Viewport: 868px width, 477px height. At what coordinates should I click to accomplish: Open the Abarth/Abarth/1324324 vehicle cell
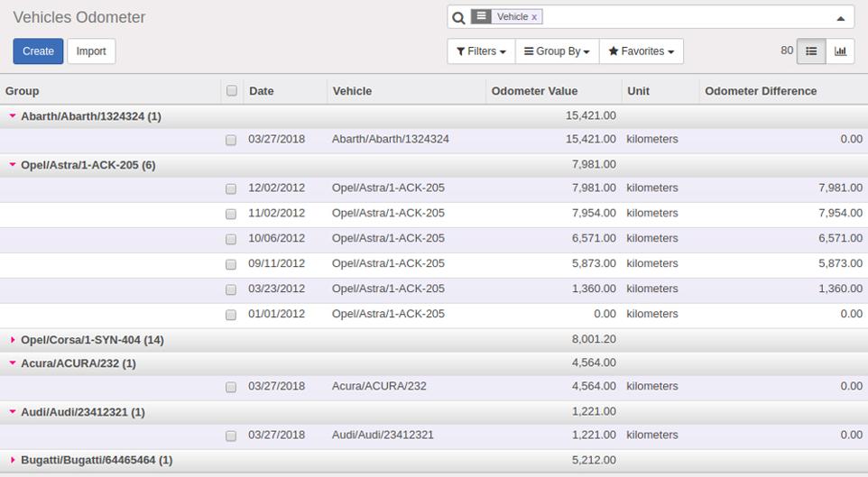pos(391,139)
